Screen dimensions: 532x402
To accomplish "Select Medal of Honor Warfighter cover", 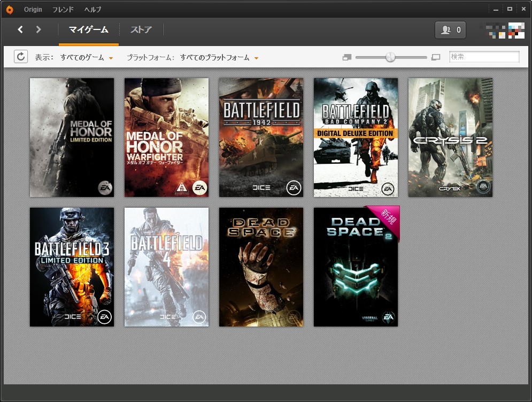I will pyautogui.click(x=167, y=138).
